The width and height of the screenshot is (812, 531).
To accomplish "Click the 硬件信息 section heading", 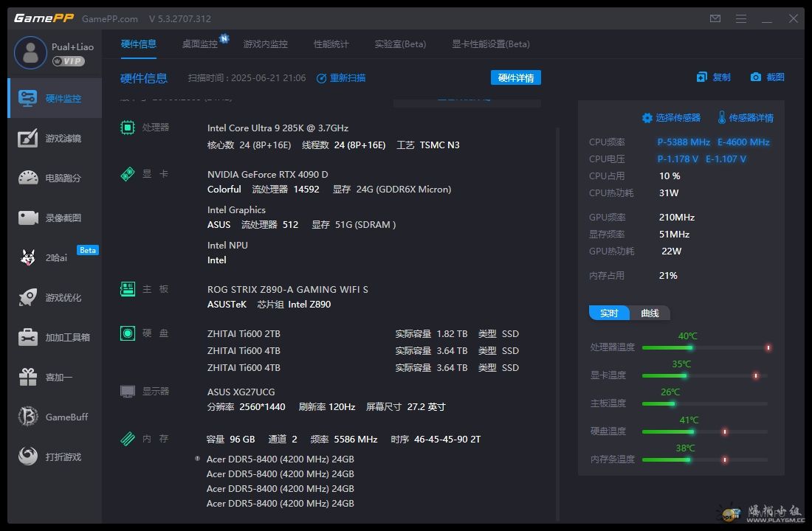I will pyautogui.click(x=143, y=78).
